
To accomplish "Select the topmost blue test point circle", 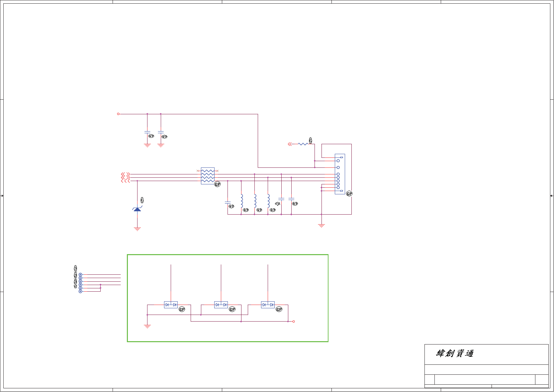I will [x=80, y=275].
